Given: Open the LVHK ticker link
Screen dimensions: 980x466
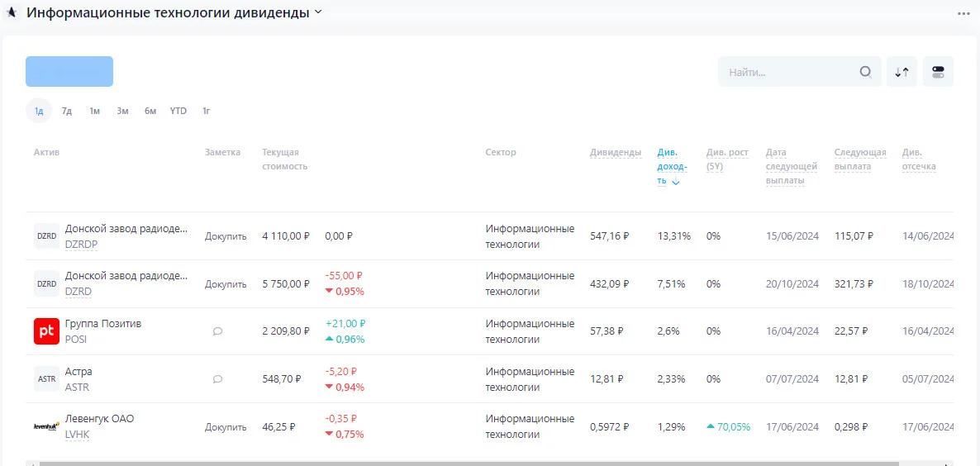Looking at the screenshot, I should (77, 435).
